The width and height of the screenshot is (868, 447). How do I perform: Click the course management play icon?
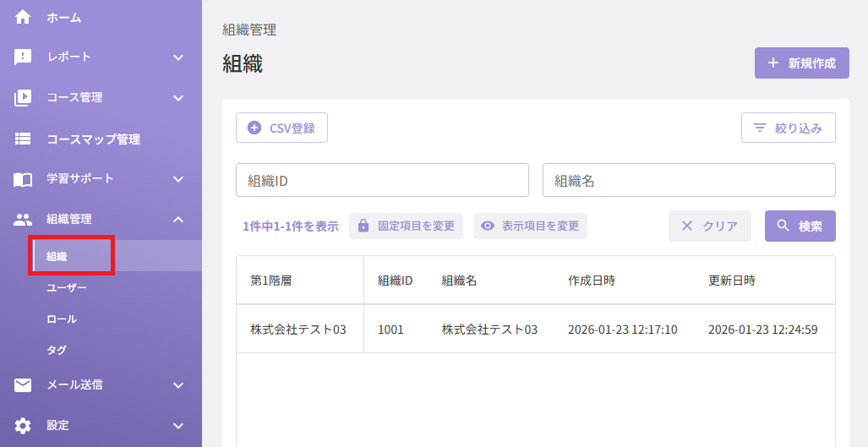23,98
